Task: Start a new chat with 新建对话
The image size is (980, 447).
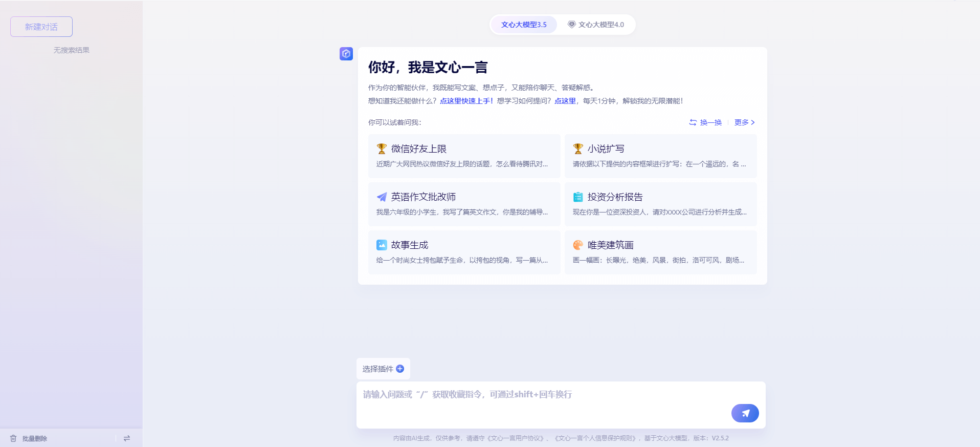Action: pos(41,27)
